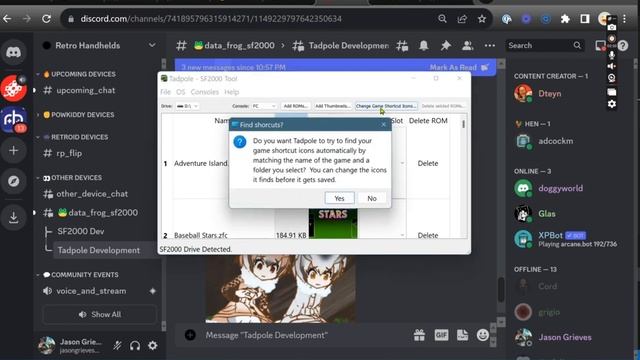Click No in Find shortcuts dialog
The width and height of the screenshot is (640, 360).
(371, 198)
